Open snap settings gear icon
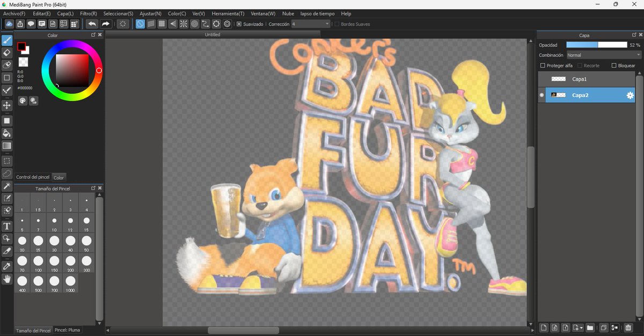644x336 pixels. click(227, 24)
